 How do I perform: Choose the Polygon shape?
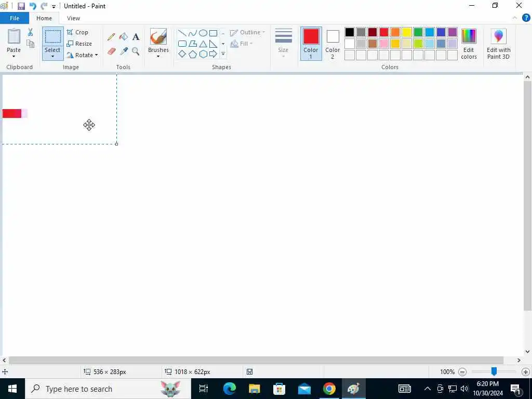coord(193,44)
